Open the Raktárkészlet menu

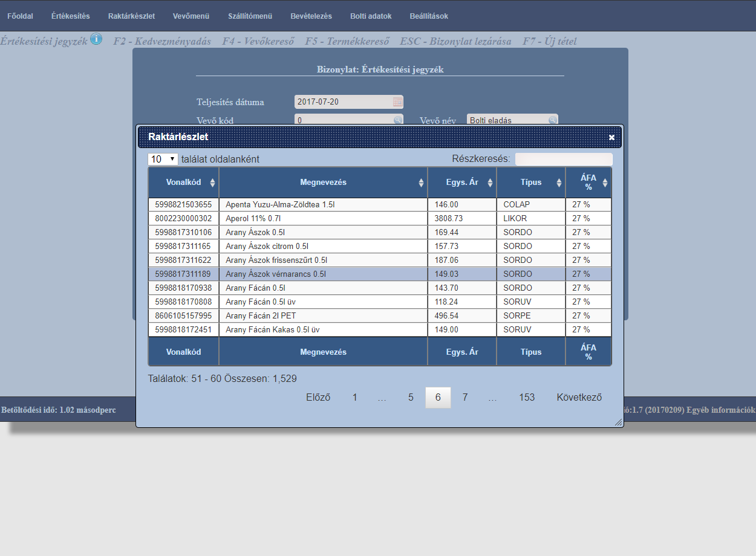pyautogui.click(x=131, y=16)
